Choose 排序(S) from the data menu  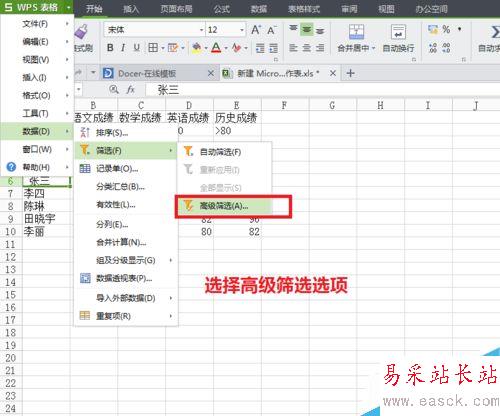click(126, 133)
